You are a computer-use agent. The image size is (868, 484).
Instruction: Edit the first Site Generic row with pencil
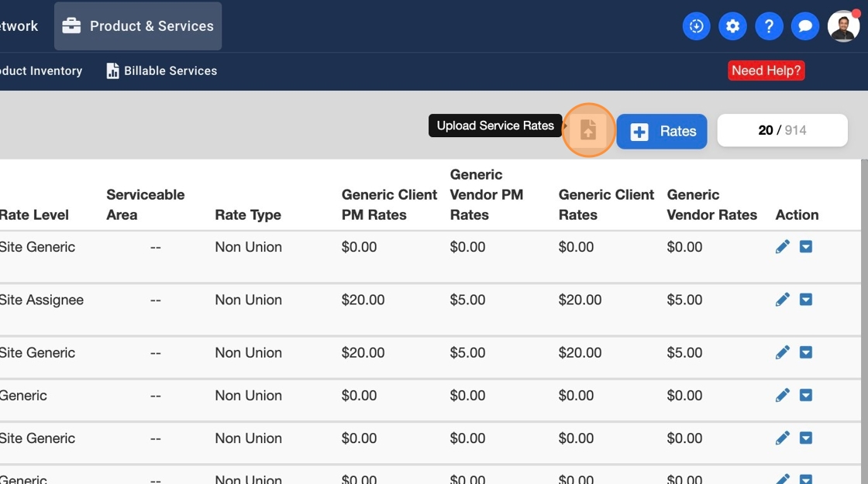point(783,247)
